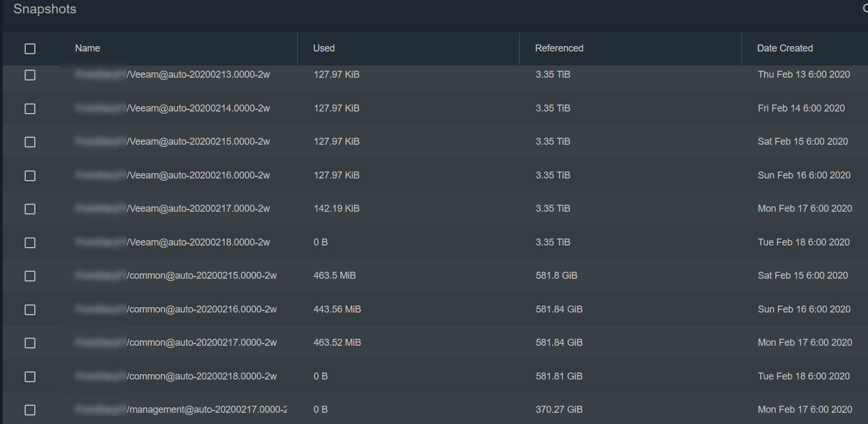Viewport: 868px width, 424px height.
Task: Tick the checkbox for Veeam@auto-20200215.0000-2w
Action: tap(30, 142)
